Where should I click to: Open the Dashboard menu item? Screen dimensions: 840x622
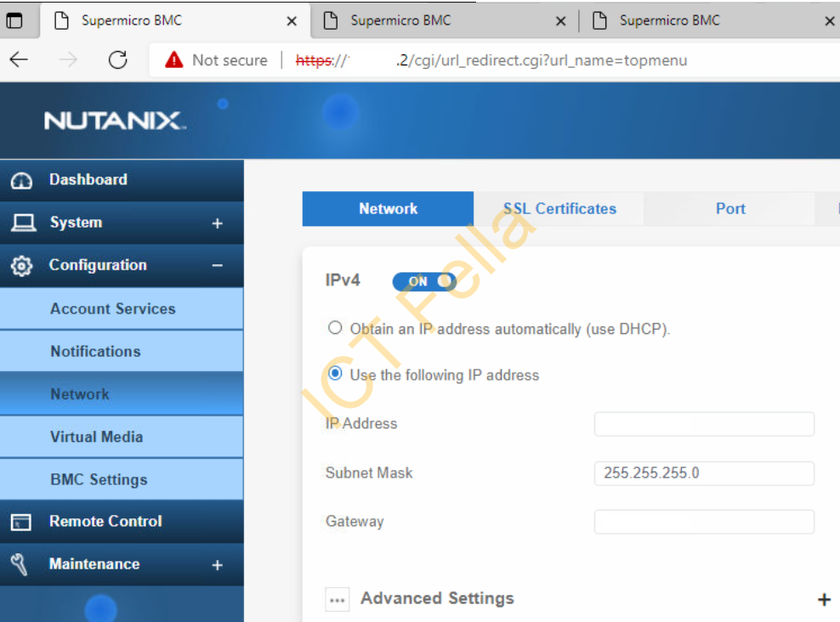(x=122, y=180)
